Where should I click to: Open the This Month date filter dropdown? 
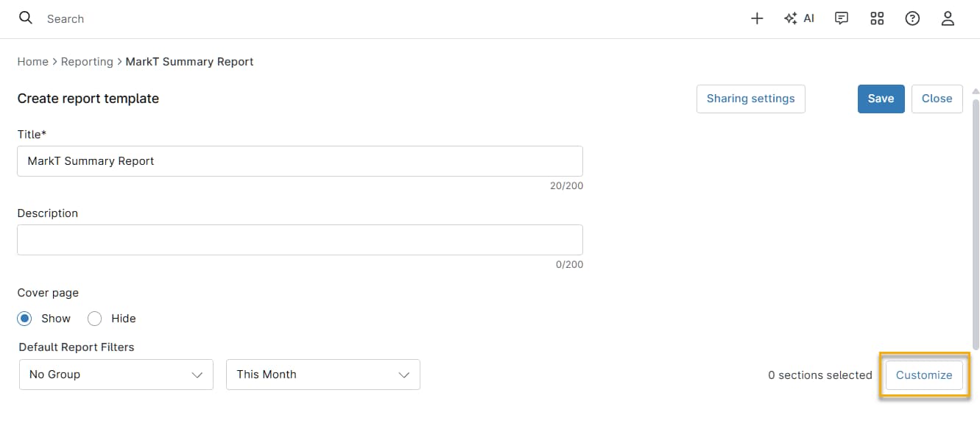[322, 375]
